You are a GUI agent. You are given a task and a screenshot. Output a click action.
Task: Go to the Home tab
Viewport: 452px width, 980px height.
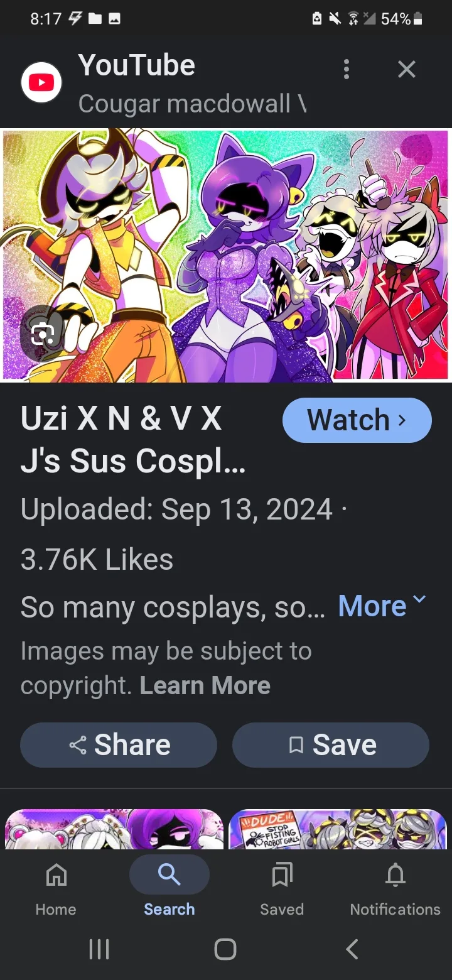(x=56, y=887)
